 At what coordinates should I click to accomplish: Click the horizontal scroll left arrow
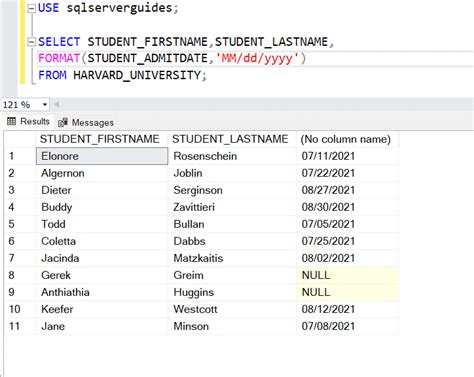click(x=57, y=105)
